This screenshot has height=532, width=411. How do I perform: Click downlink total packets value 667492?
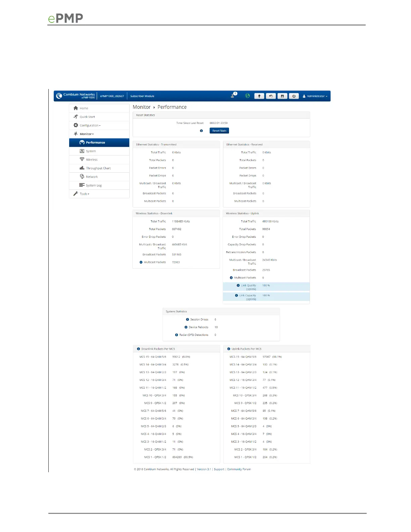[177, 229]
